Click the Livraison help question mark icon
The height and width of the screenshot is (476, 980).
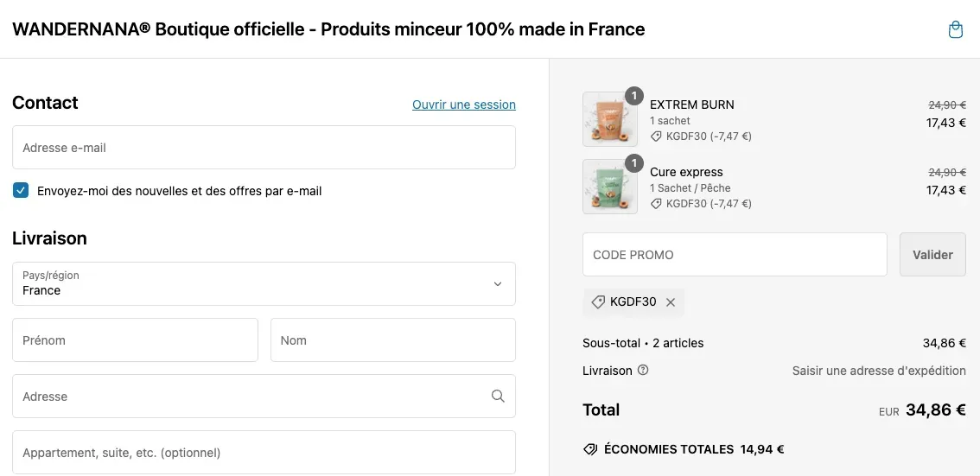coord(642,370)
